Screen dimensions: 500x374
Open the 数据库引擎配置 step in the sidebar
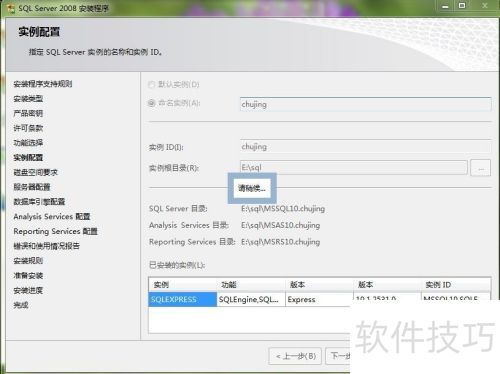coord(39,202)
